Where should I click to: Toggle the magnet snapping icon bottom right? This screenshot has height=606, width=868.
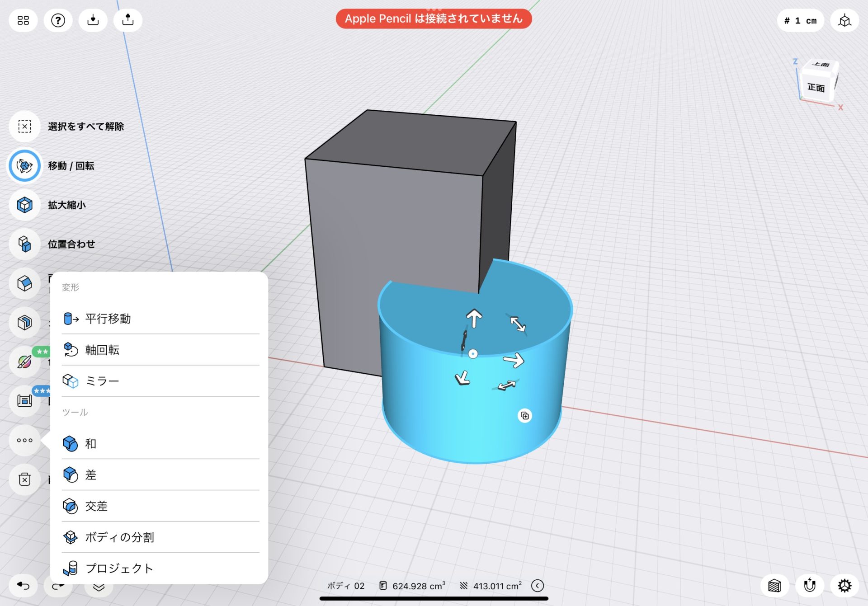[810, 585]
